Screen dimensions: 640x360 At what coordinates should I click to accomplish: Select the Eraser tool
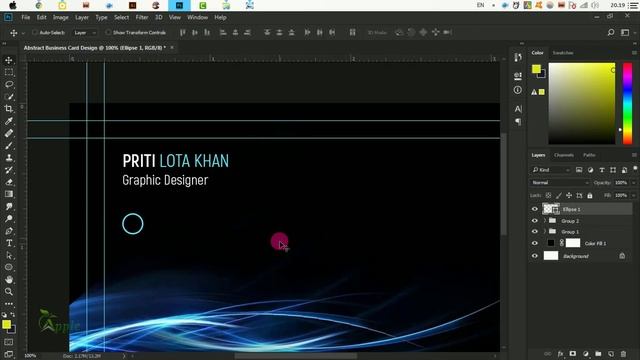coord(9,182)
